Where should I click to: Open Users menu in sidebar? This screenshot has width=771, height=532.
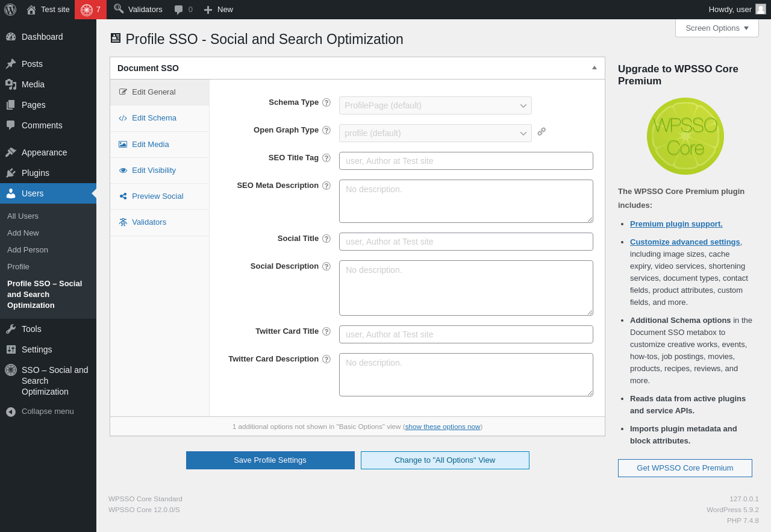[48, 193]
